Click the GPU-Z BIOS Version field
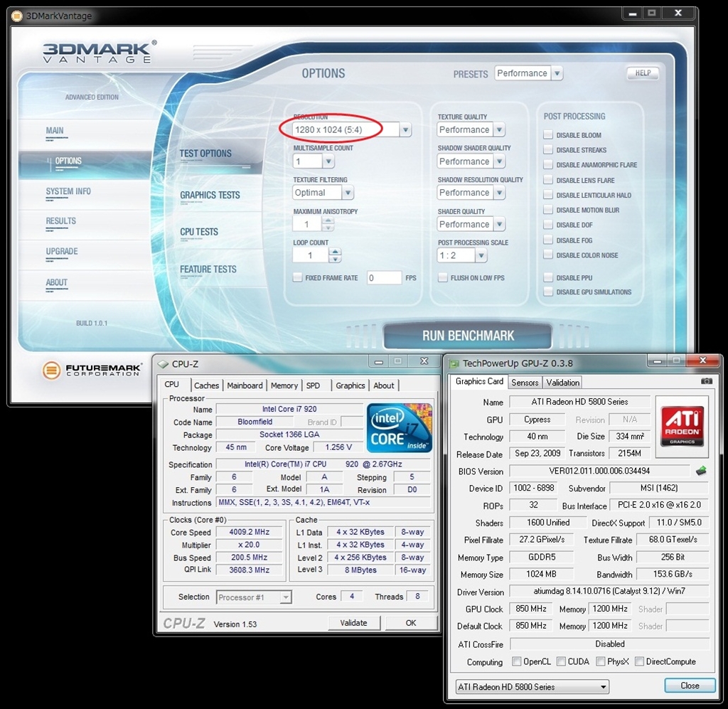This screenshot has width=728, height=709. pos(599,471)
